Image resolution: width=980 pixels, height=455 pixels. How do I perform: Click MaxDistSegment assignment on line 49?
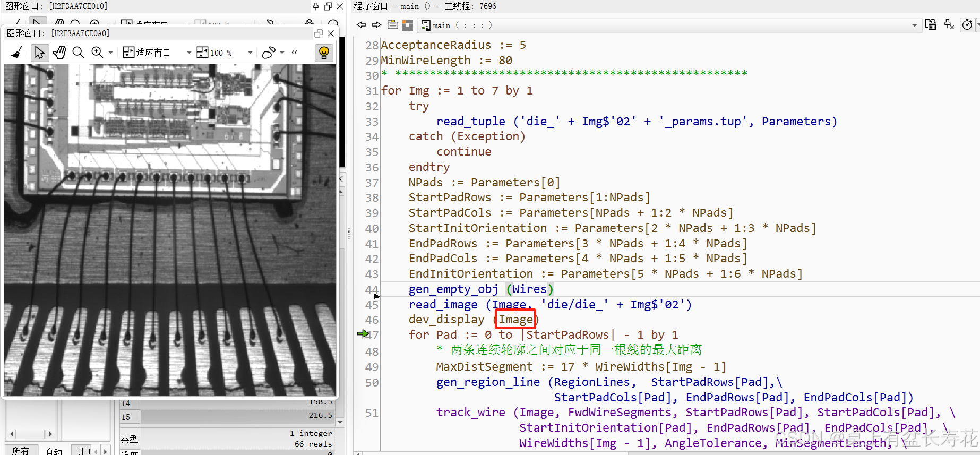581,367
